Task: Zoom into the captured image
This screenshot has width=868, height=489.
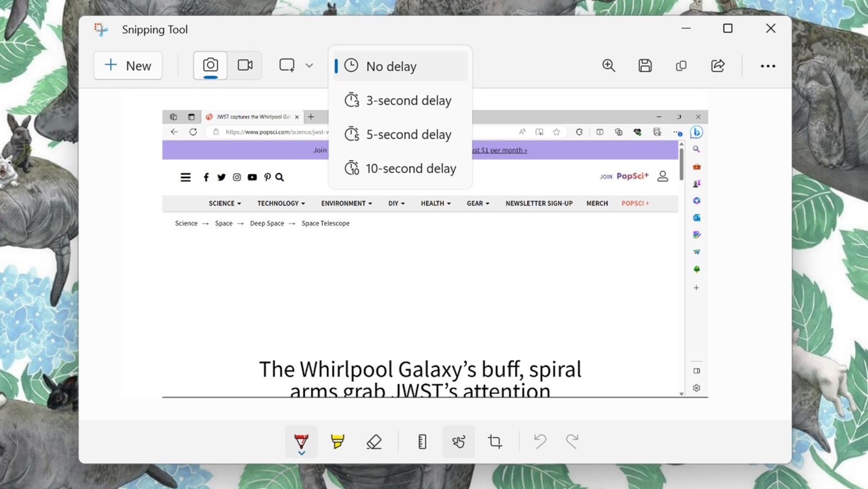Action: click(x=608, y=65)
